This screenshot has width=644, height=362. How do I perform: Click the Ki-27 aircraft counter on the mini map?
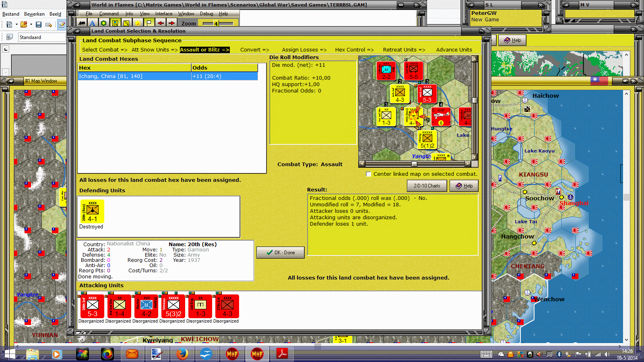[x=441, y=117]
